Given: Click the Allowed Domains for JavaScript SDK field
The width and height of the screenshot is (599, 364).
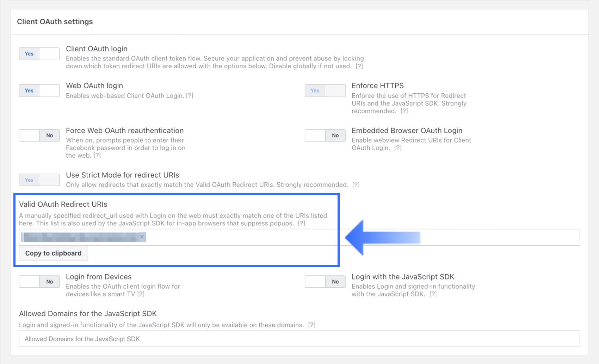Looking at the screenshot, I should point(299,339).
